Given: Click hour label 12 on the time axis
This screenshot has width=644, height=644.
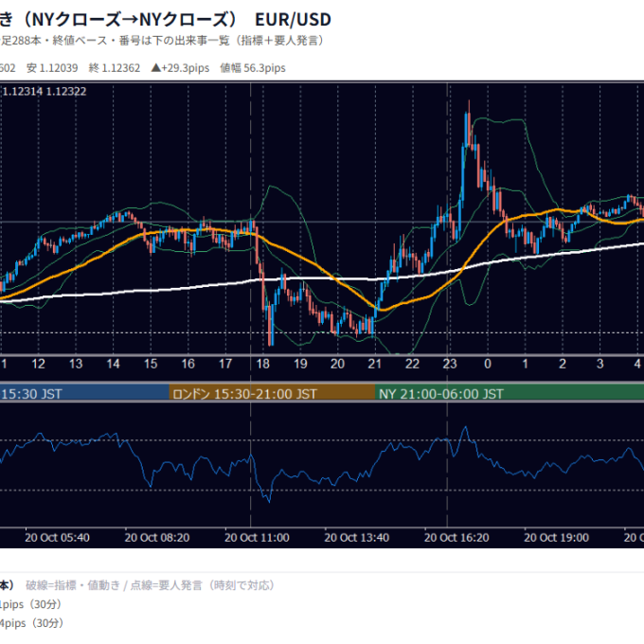Looking at the screenshot, I should (38, 364).
